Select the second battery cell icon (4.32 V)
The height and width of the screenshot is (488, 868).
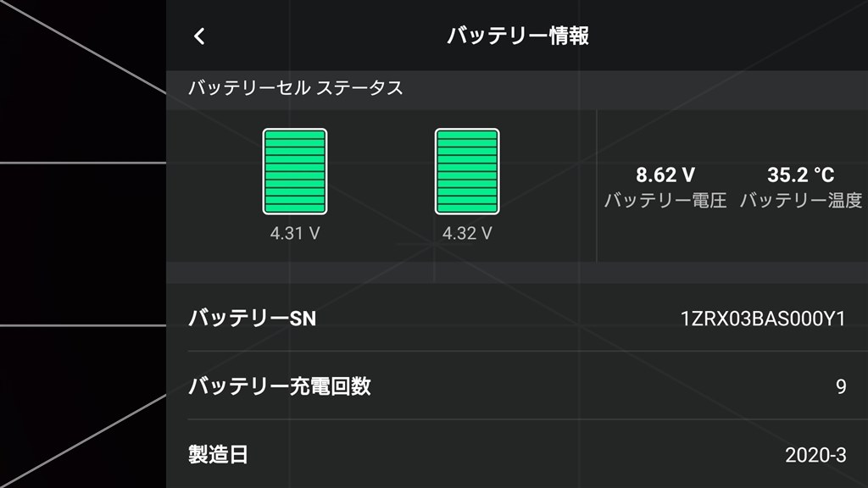(x=467, y=171)
